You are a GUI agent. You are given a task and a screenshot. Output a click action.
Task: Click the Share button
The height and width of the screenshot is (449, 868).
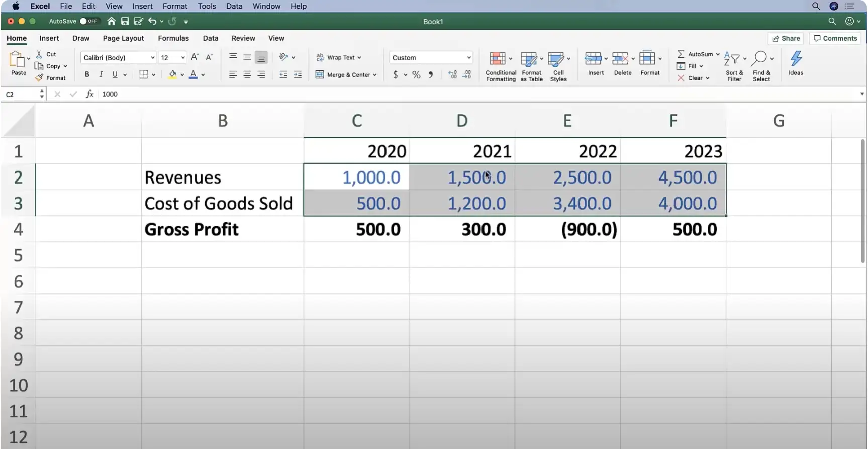pyautogui.click(x=786, y=38)
